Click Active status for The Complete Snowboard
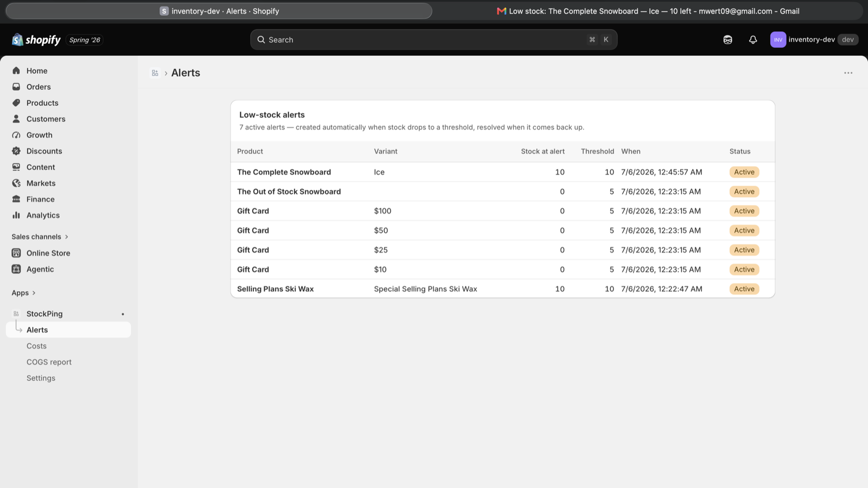 tap(744, 172)
